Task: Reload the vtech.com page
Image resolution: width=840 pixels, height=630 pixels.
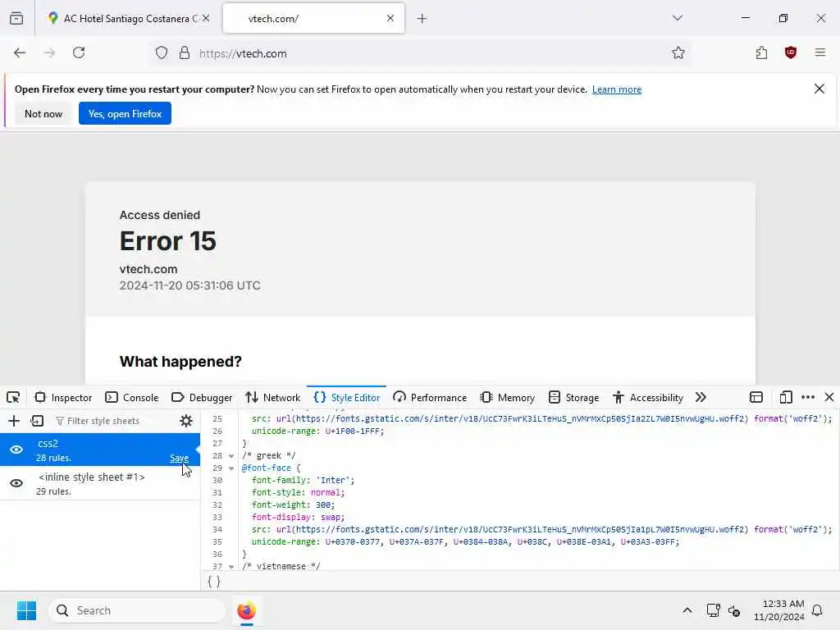Action: (79, 53)
